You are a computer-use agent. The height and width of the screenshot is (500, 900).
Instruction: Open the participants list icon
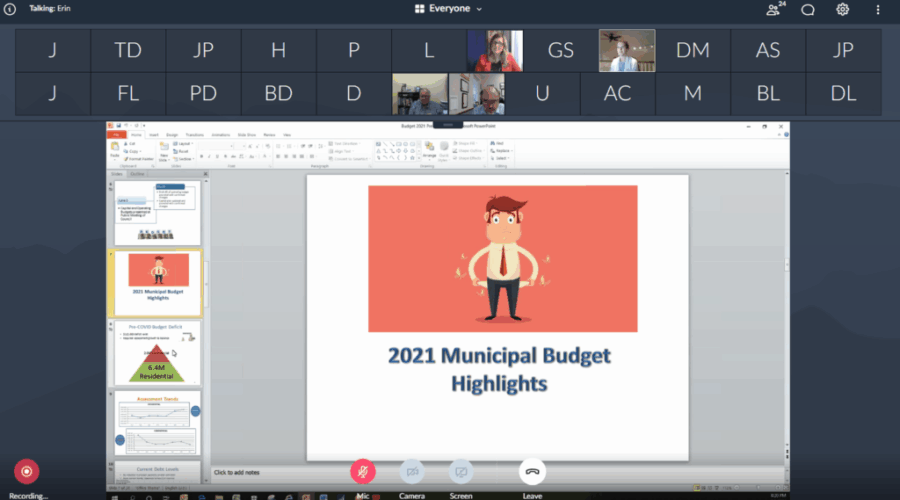(773, 10)
